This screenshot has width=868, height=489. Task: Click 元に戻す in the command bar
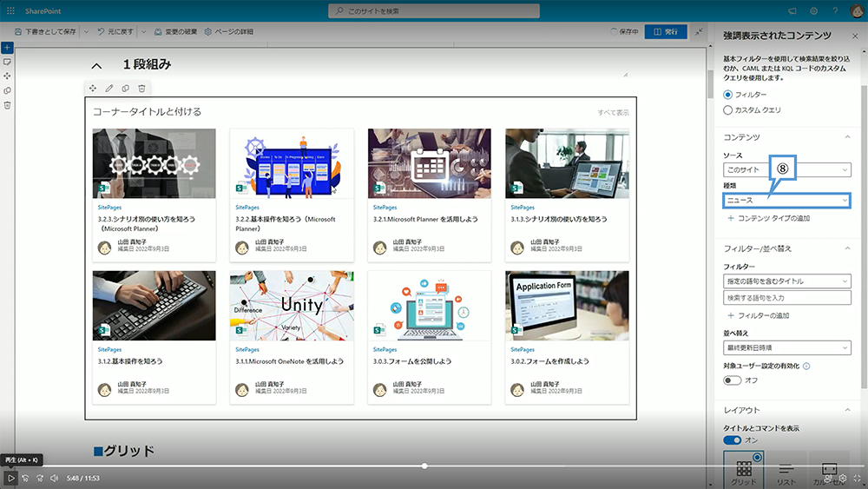point(115,32)
